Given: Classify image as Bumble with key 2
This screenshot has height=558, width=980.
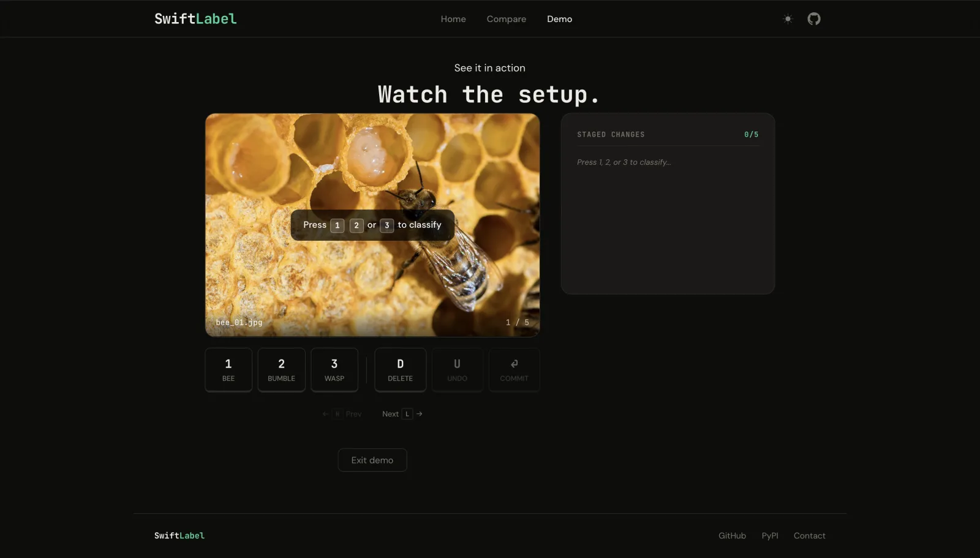Looking at the screenshot, I should click(x=281, y=370).
